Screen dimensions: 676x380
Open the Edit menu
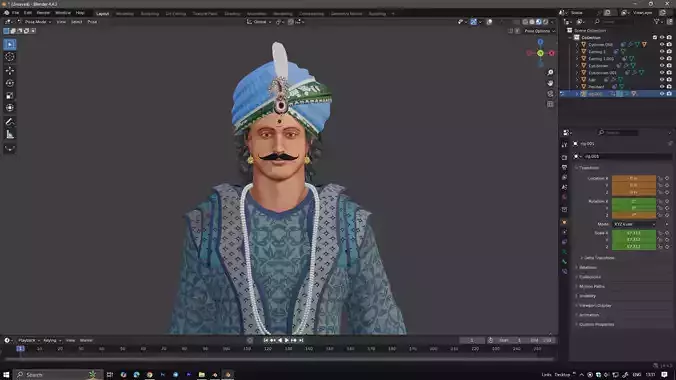point(28,13)
